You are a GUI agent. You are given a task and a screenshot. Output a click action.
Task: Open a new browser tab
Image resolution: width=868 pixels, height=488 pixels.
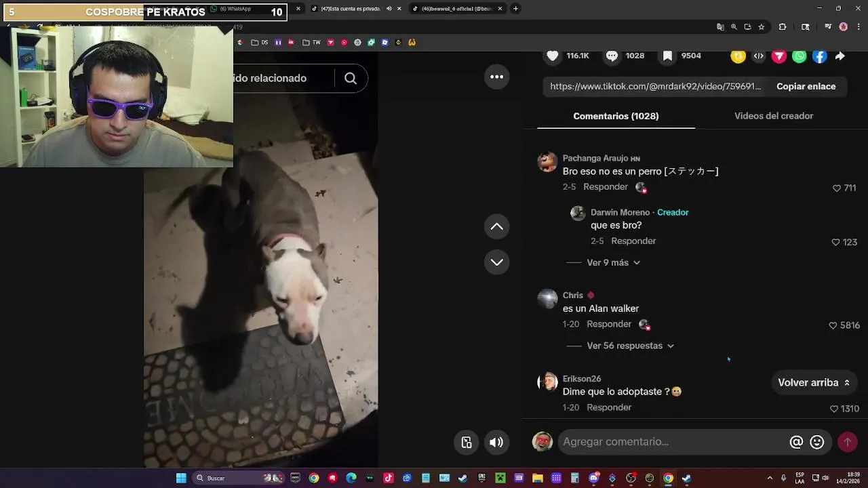(515, 9)
